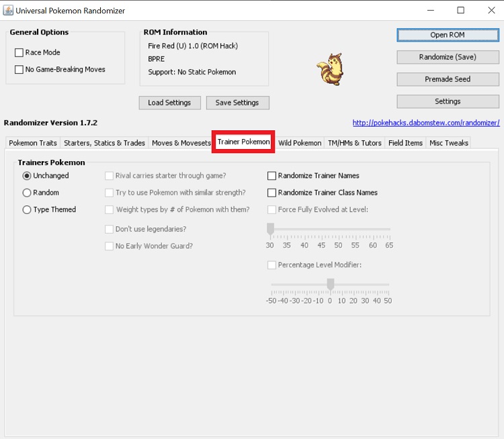The image size is (504, 439).
Task: Close the Universal Pokemon Randomizer window
Action: tap(491, 10)
